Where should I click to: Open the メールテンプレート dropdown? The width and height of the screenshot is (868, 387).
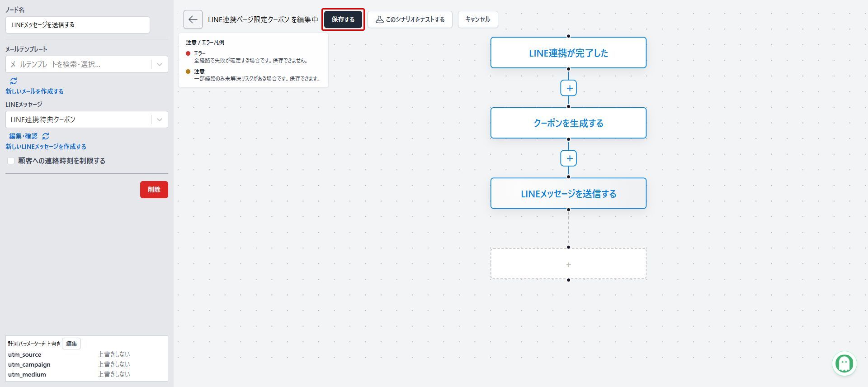click(x=87, y=64)
